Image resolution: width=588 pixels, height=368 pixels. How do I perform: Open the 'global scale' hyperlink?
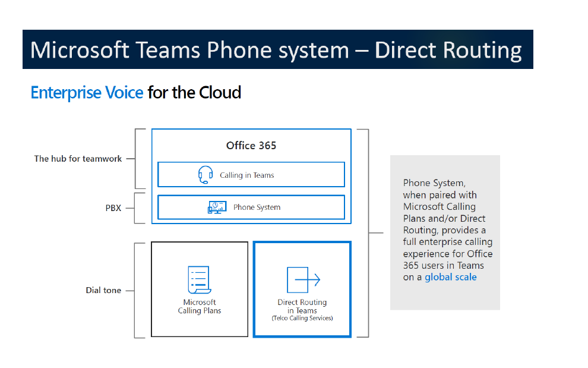450,277
